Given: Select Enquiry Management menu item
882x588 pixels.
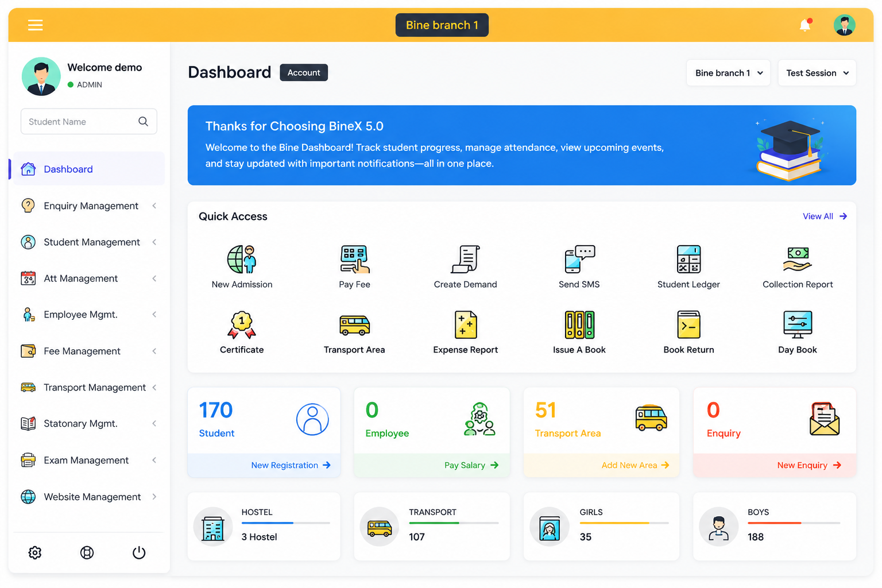Looking at the screenshot, I should [87, 206].
